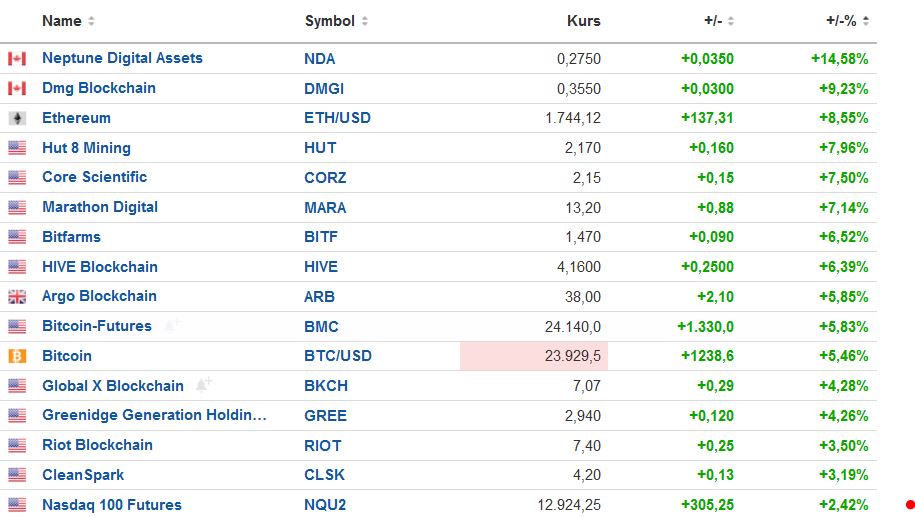Viewport: 915px width, 517px height.
Task: Click Canadian flag beside Neptune Digital Assets
Action: pyautogui.click(x=17, y=59)
